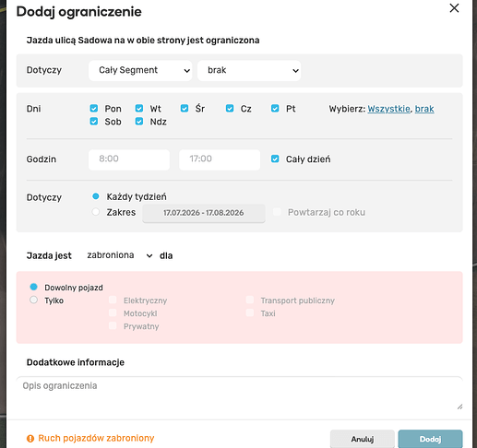Screen dimensions: 477x448
Task: Open the Cały Segment dropdown
Action: point(140,70)
